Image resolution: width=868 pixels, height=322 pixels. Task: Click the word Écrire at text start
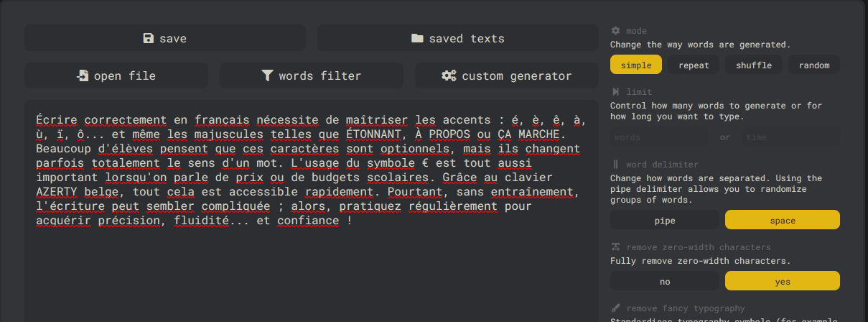tap(57, 119)
